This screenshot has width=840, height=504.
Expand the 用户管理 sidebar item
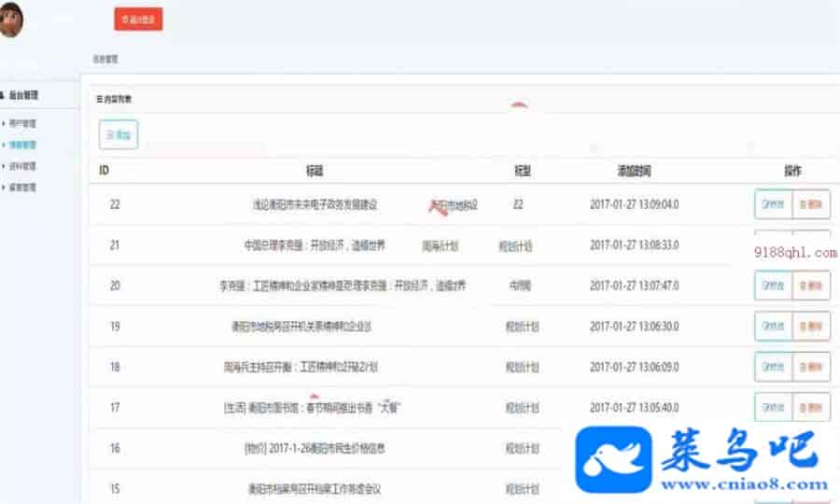click(x=22, y=123)
